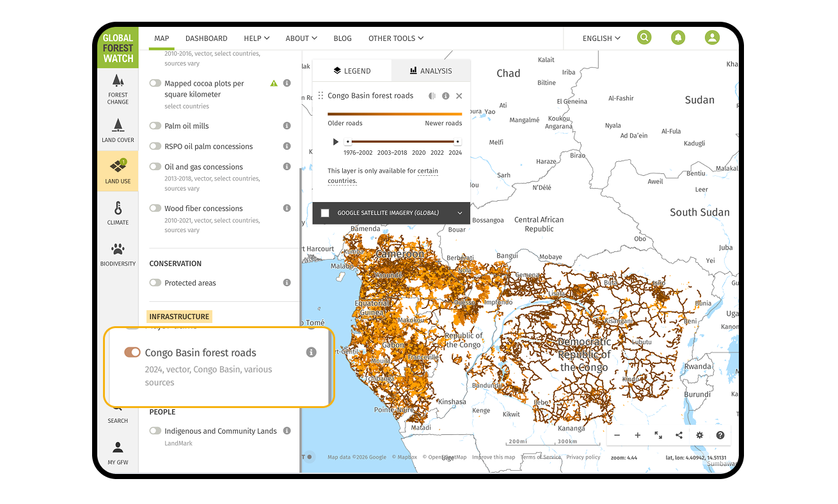Open the DASHBOARD menu item
Image resolution: width=838 pixels, height=504 pixels.
(x=206, y=38)
